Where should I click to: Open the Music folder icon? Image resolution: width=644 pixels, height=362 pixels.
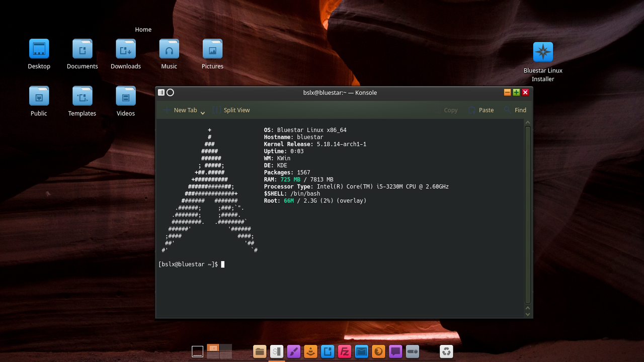[169, 49]
